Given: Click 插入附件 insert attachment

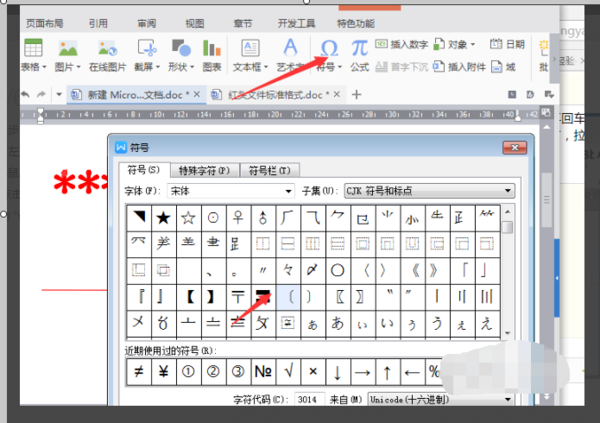Looking at the screenshot, I should [459, 67].
